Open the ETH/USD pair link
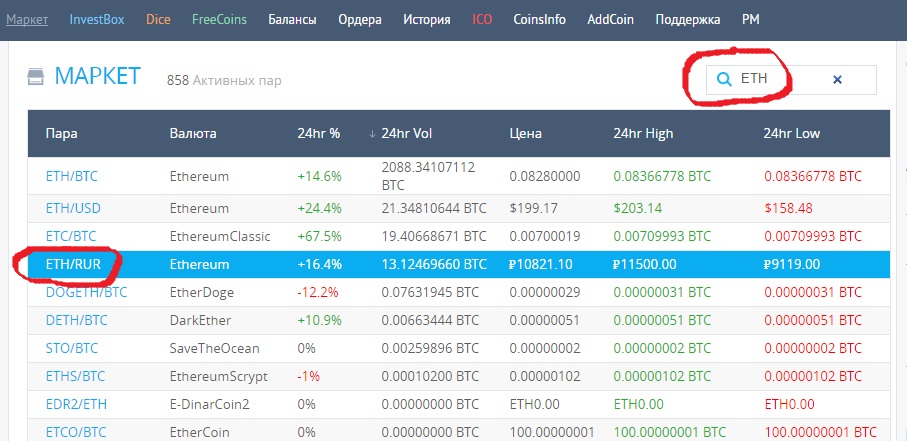The height and width of the screenshot is (441, 907). click(73, 208)
